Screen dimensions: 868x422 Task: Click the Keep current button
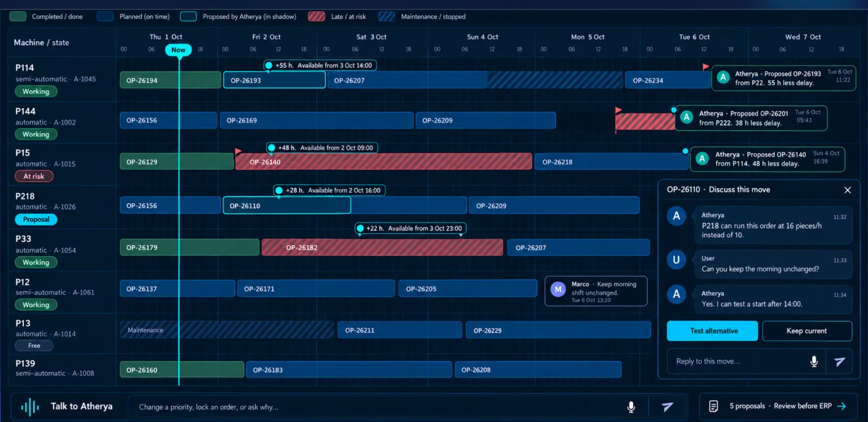tap(807, 331)
